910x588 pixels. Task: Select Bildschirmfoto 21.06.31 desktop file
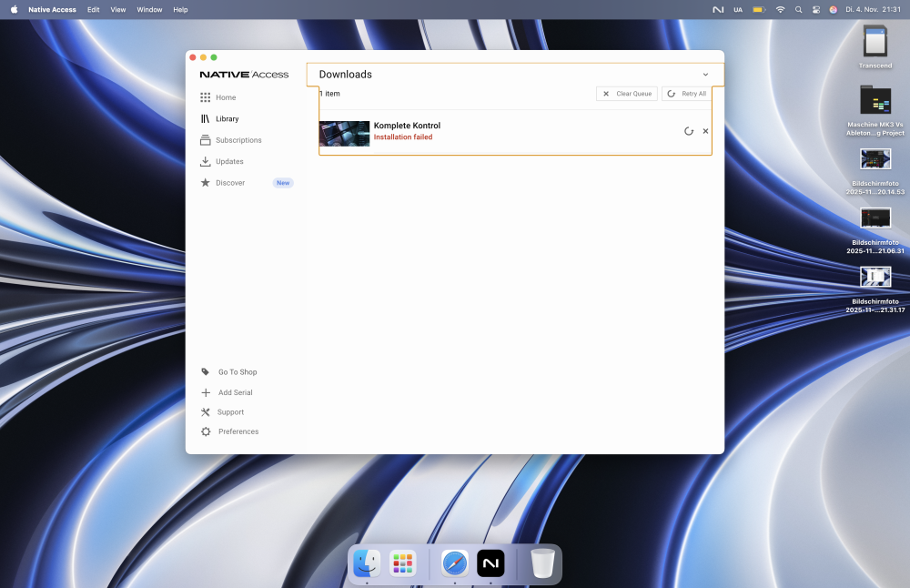[875, 230]
